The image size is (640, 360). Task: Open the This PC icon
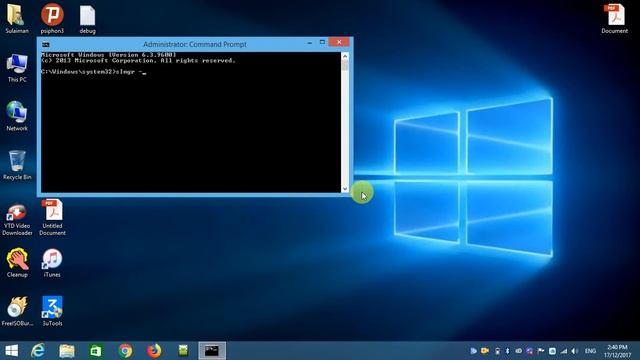tap(17, 68)
